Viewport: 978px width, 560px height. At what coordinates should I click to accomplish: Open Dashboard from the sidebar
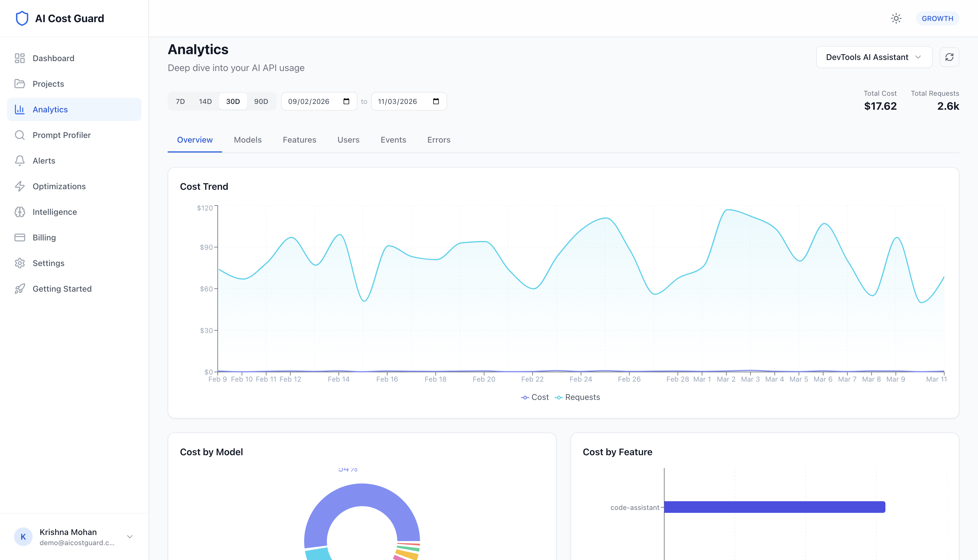click(53, 58)
